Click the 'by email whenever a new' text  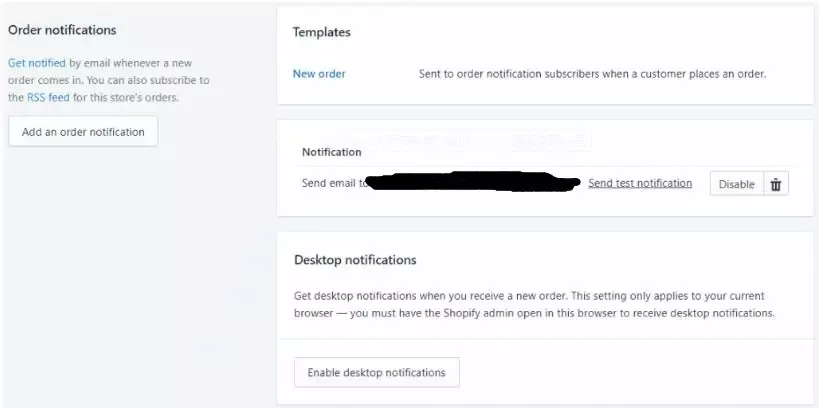(131, 63)
